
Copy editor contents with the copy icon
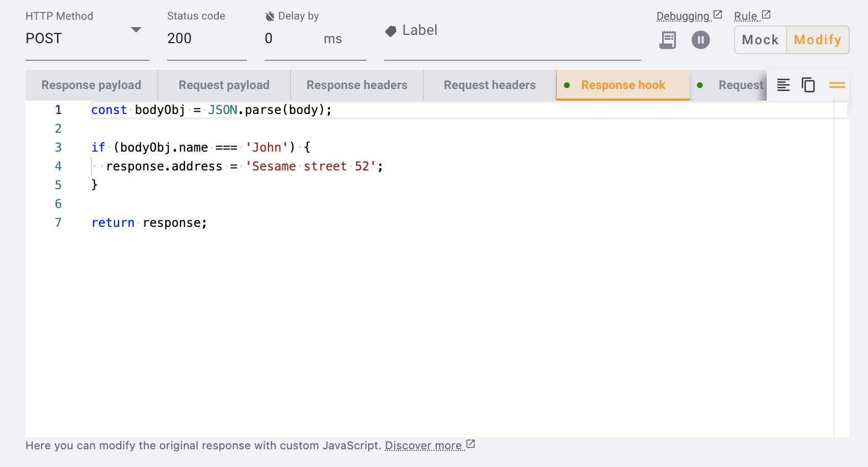click(x=808, y=85)
